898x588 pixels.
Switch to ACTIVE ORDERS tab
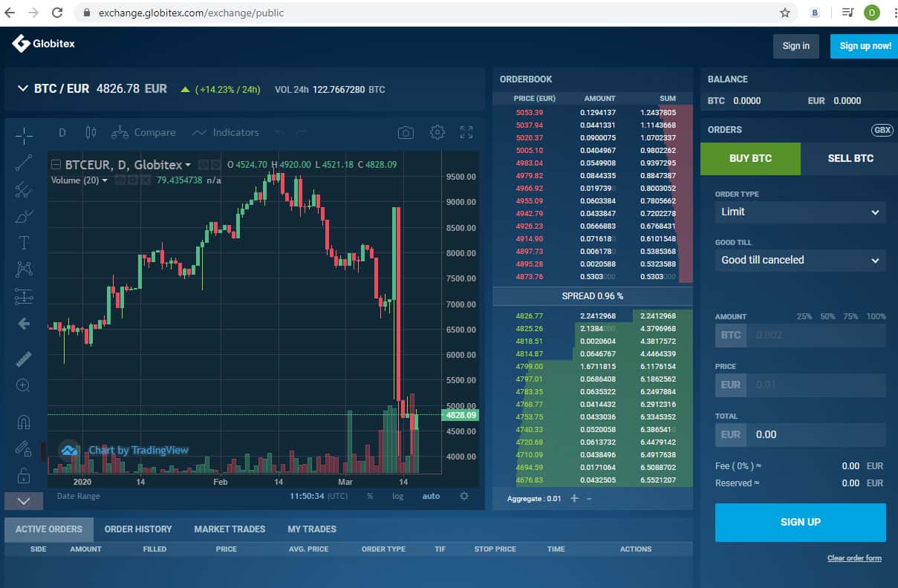pos(49,529)
